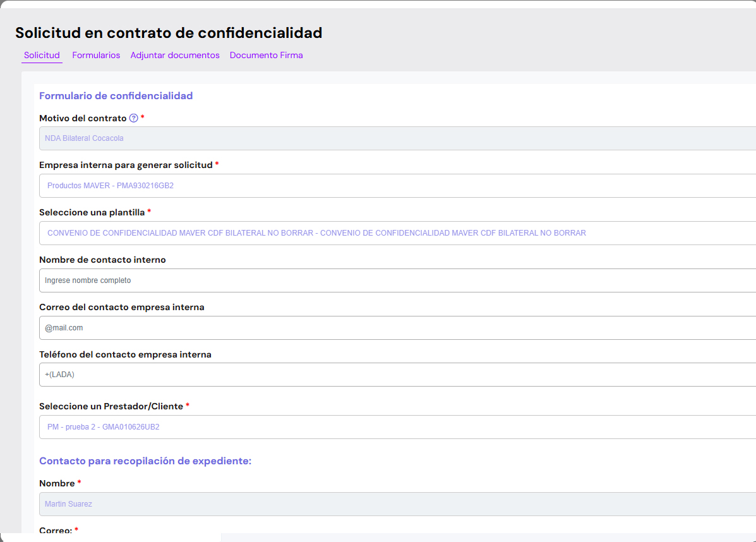Go back to the Solicitud tab

(x=42, y=55)
